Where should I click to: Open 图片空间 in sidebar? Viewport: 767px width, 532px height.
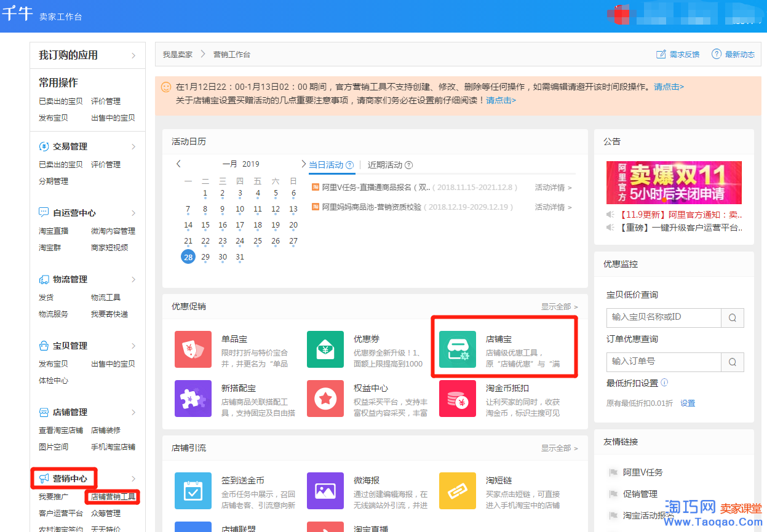point(54,447)
